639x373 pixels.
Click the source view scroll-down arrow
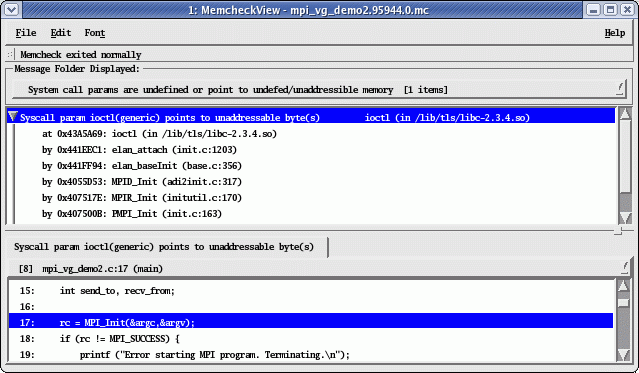click(623, 355)
